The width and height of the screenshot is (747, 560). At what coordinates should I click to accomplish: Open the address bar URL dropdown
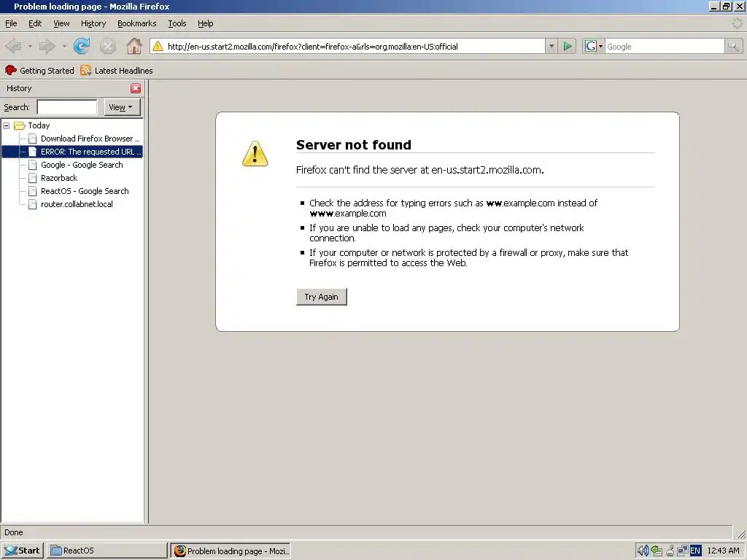(551, 46)
